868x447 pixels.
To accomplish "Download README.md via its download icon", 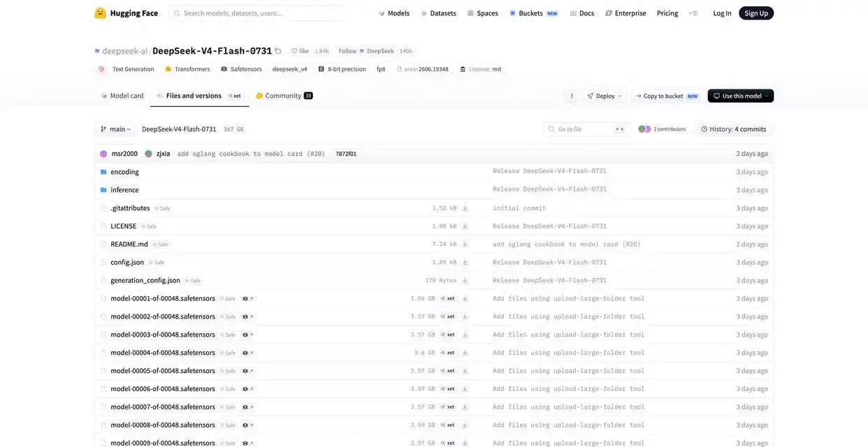I will [465, 244].
